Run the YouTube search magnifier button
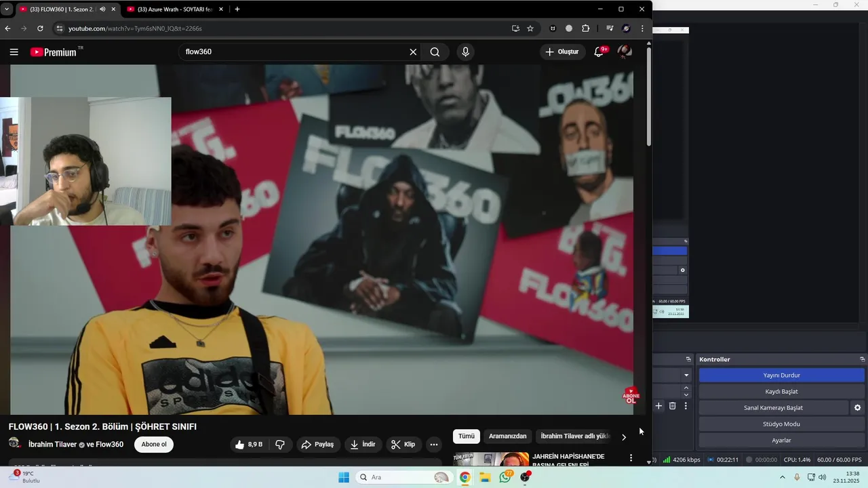868x488 pixels. coord(435,52)
